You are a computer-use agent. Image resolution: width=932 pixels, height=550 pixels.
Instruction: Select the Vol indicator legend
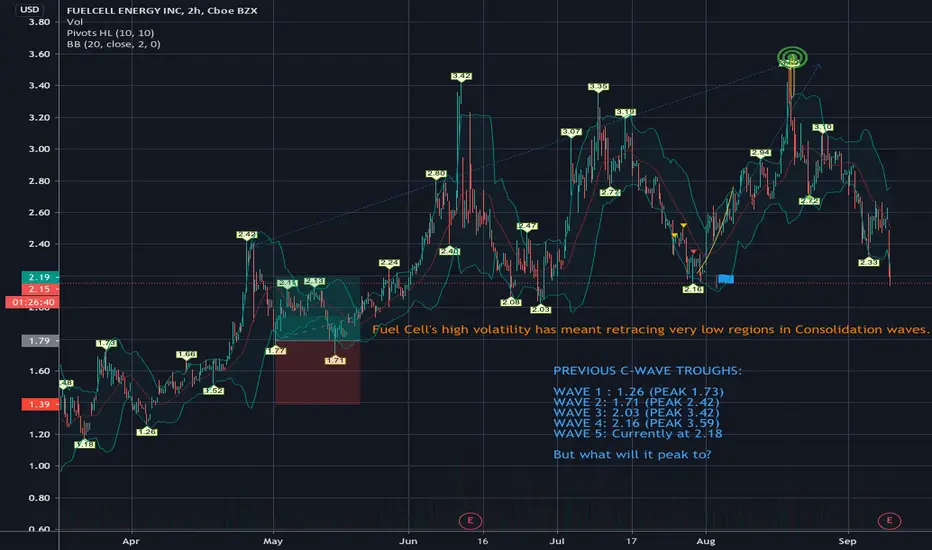pyautogui.click(x=74, y=21)
